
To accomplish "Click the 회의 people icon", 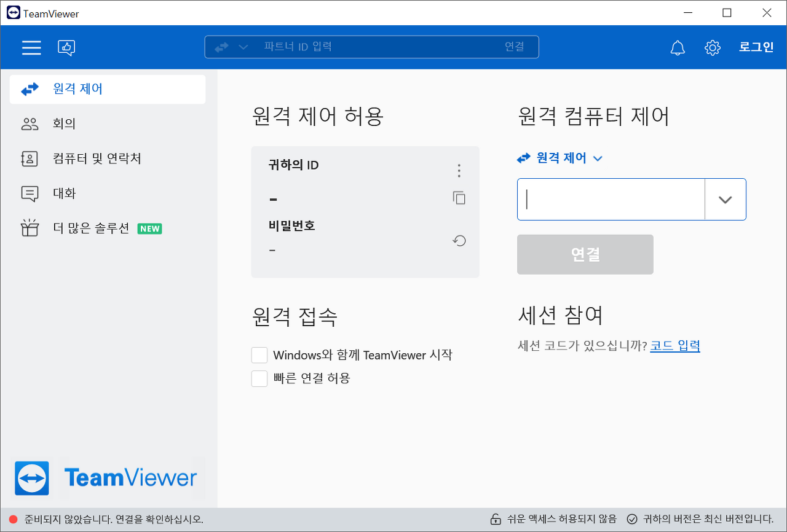I will pos(30,124).
